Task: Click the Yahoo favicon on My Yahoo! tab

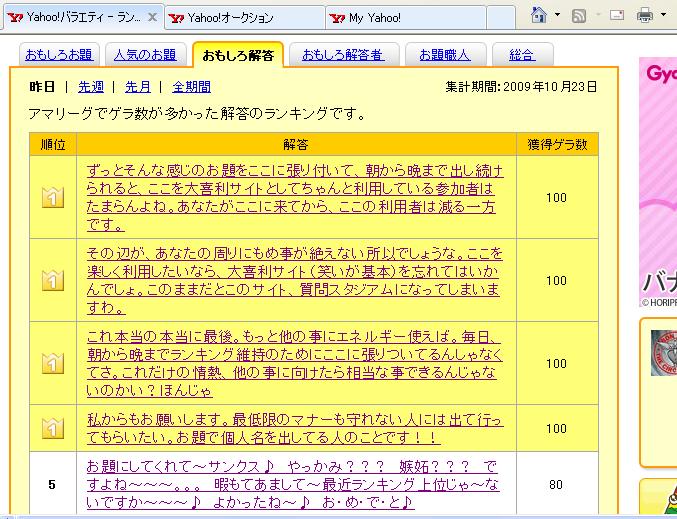Action: point(337,18)
